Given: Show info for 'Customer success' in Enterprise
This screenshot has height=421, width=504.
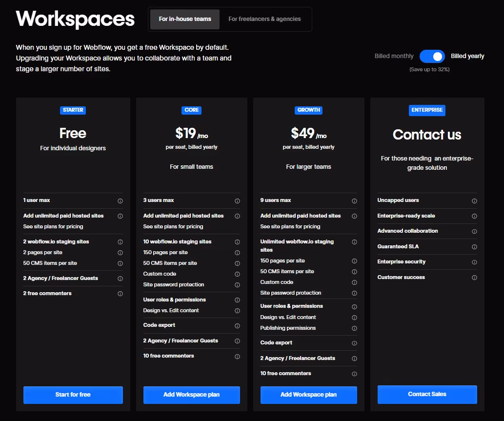Looking at the screenshot, I should pos(474,278).
